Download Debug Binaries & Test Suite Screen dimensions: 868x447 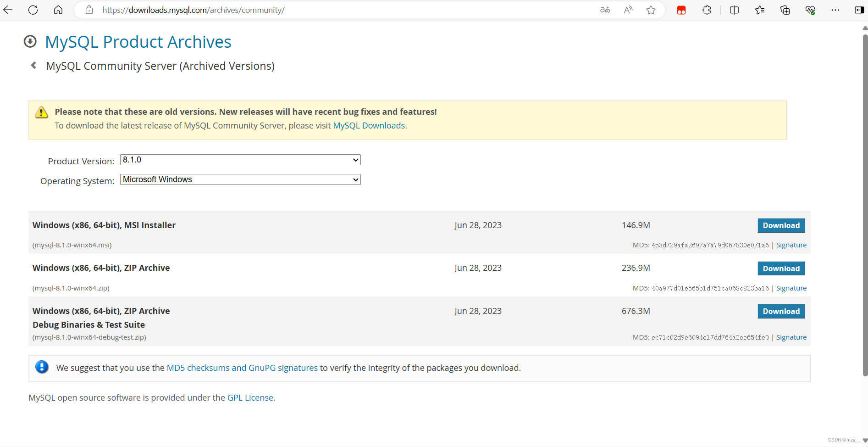coord(781,311)
